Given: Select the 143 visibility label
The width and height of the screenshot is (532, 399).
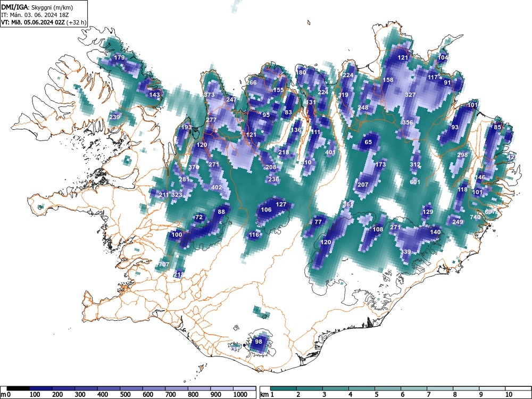Looking at the screenshot, I should 154,95.
